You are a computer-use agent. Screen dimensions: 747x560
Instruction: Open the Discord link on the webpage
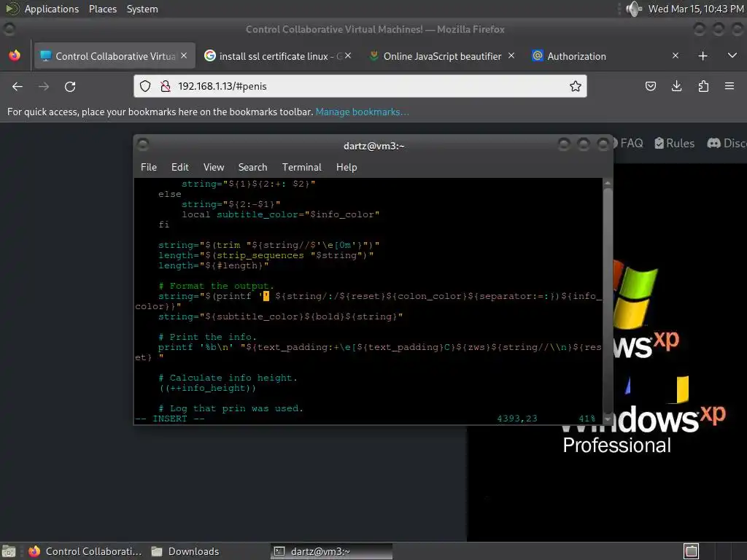(x=727, y=144)
